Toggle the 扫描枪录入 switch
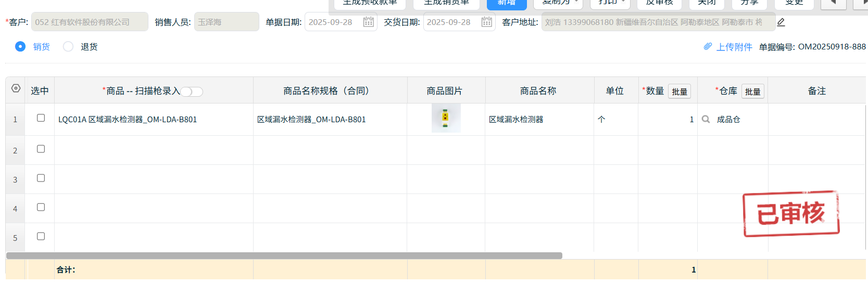This screenshot has width=868, height=284. tap(192, 92)
